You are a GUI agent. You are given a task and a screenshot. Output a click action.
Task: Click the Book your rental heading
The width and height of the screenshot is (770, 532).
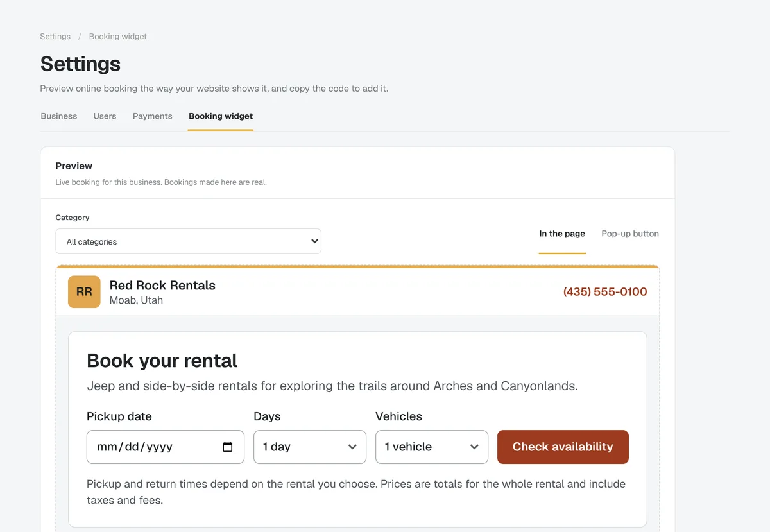162,361
